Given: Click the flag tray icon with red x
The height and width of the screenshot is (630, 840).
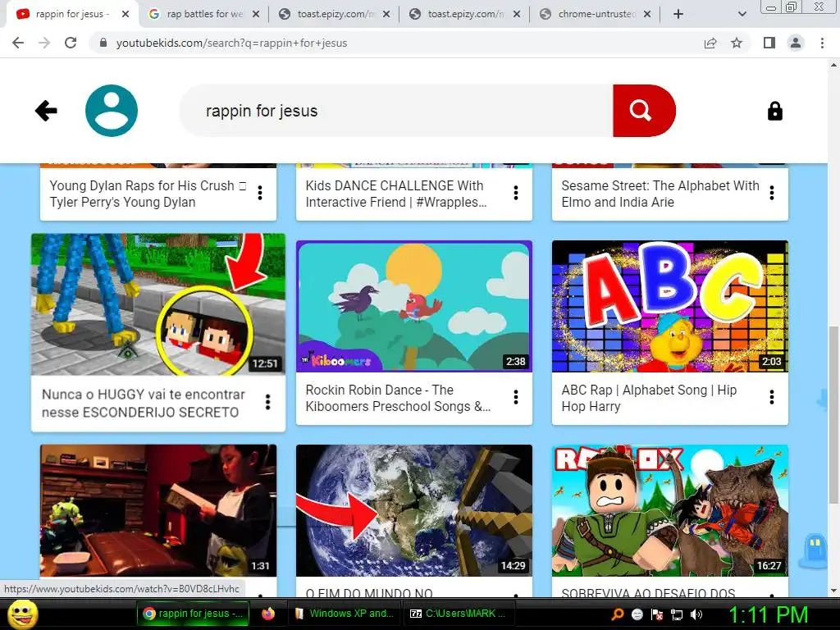Looking at the screenshot, I should [x=657, y=614].
